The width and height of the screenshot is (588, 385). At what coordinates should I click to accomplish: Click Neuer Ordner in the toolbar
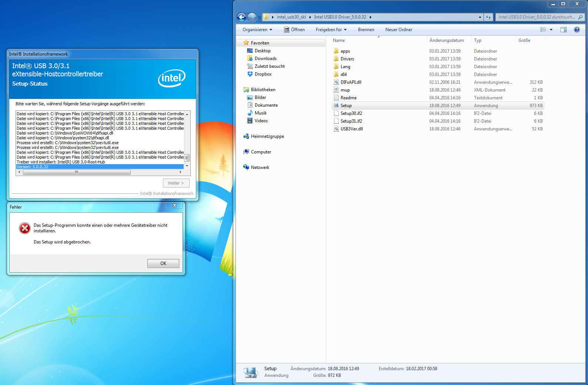coord(398,30)
